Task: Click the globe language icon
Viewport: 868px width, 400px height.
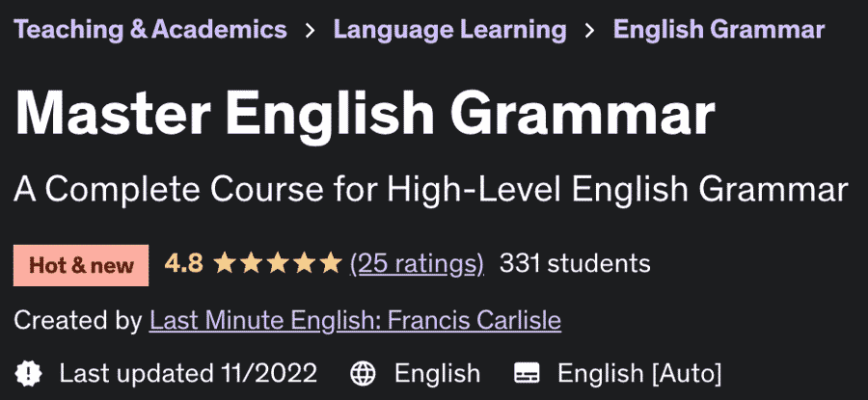Action: pos(364,374)
